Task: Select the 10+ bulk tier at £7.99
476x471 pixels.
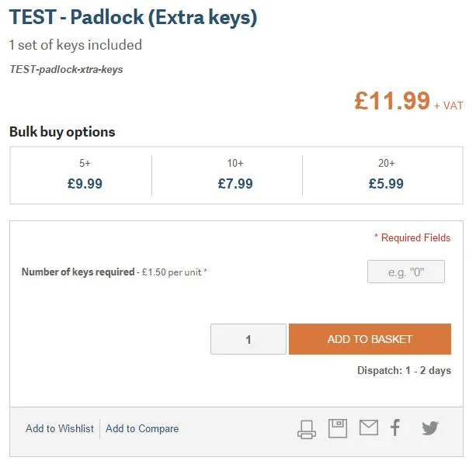Action: [235, 175]
